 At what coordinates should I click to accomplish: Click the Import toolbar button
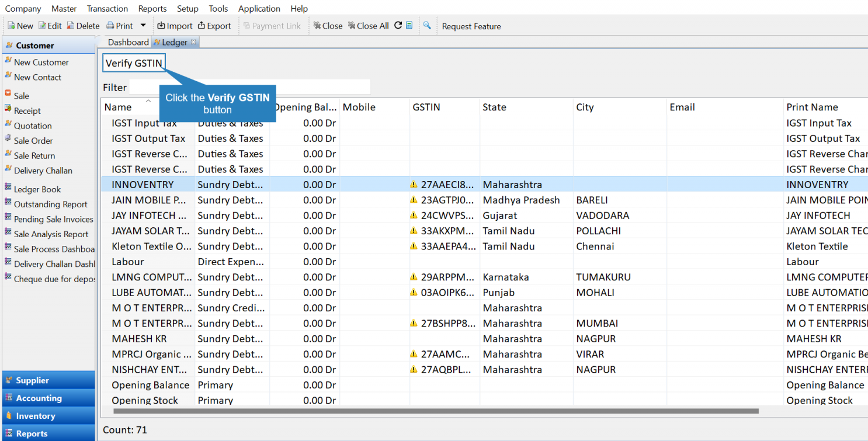point(175,26)
